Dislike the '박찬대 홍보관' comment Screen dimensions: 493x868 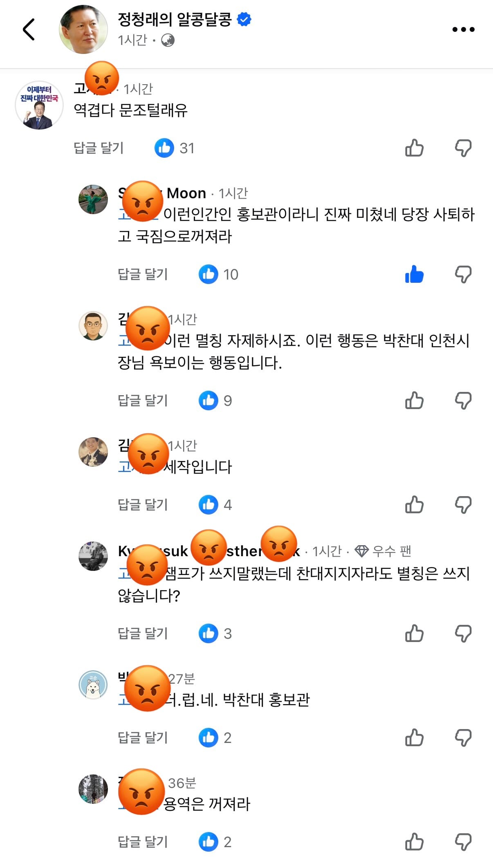pyautogui.click(x=463, y=738)
